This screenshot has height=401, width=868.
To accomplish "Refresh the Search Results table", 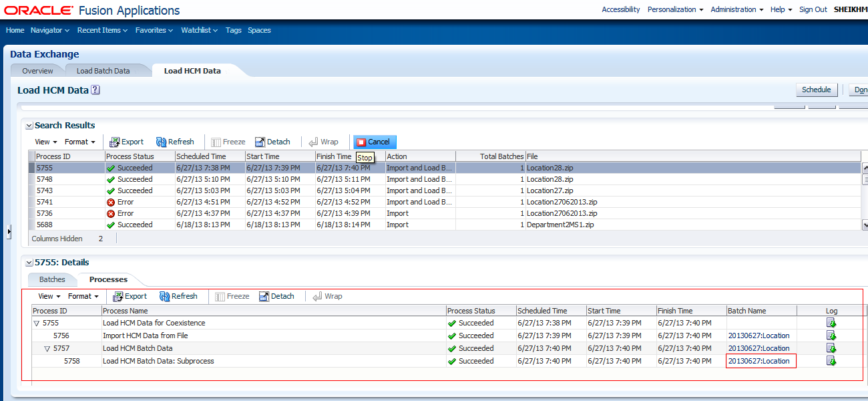I will point(176,142).
